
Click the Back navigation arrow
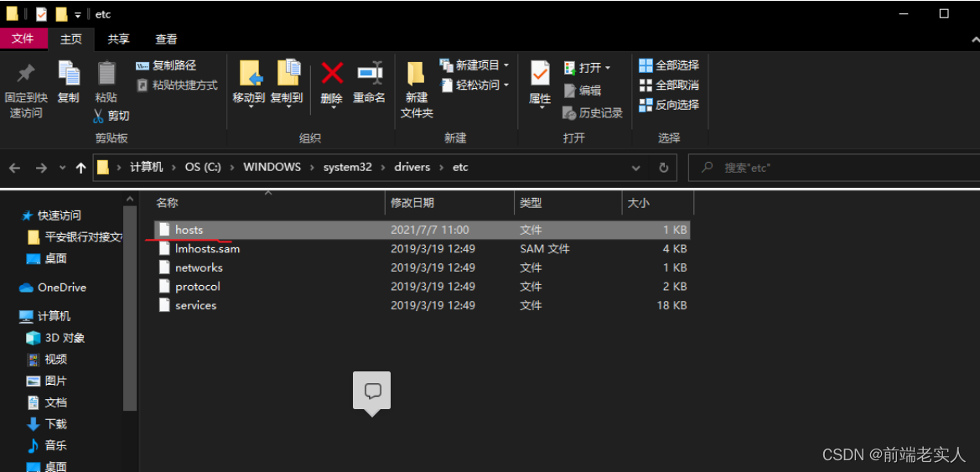[x=14, y=168]
